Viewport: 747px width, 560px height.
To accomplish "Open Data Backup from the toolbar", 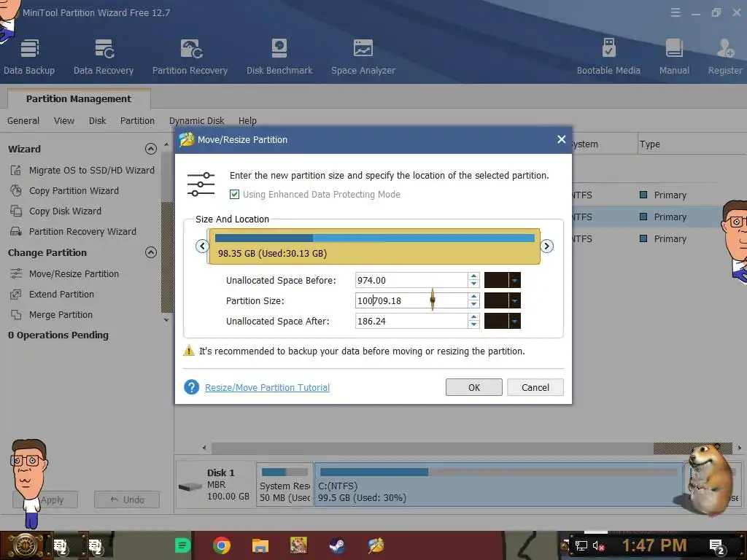I will [x=29, y=57].
